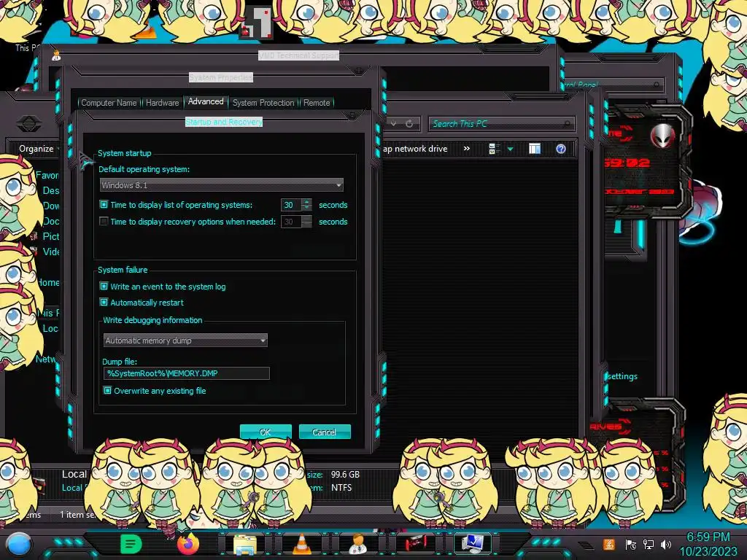Open the red gadget taskbar icon

[415, 543]
